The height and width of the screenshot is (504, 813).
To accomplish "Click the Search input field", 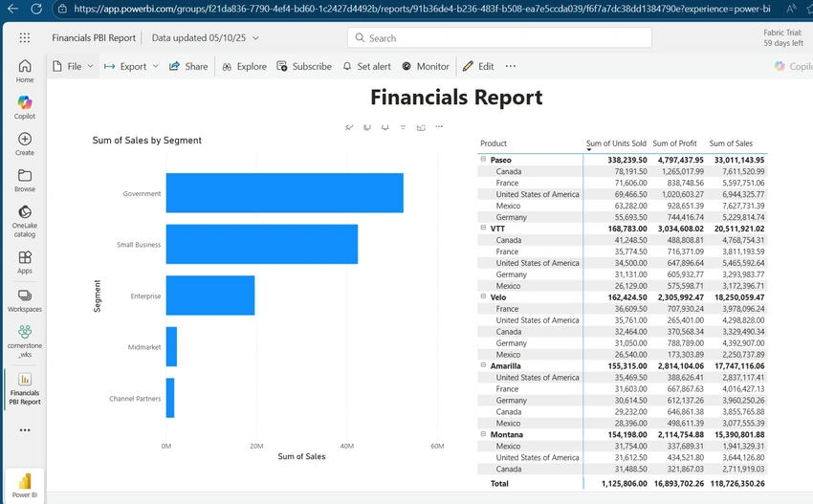I will click(499, 38).
